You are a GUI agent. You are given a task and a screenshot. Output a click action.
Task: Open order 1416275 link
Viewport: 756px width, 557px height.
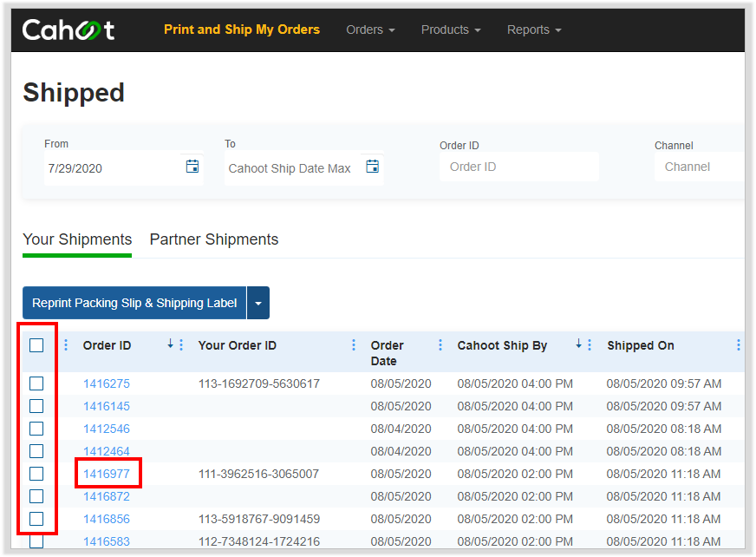point(107,383)
